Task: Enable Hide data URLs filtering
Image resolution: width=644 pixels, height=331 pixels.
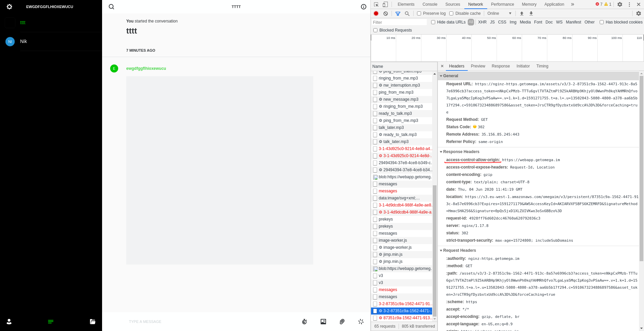Action: tap(433, 22)
